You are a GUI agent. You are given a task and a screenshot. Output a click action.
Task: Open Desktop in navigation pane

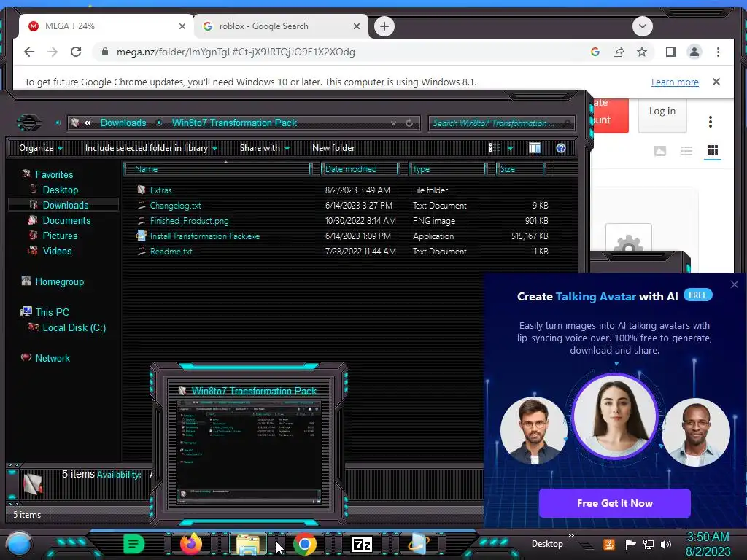pos(60,190)
